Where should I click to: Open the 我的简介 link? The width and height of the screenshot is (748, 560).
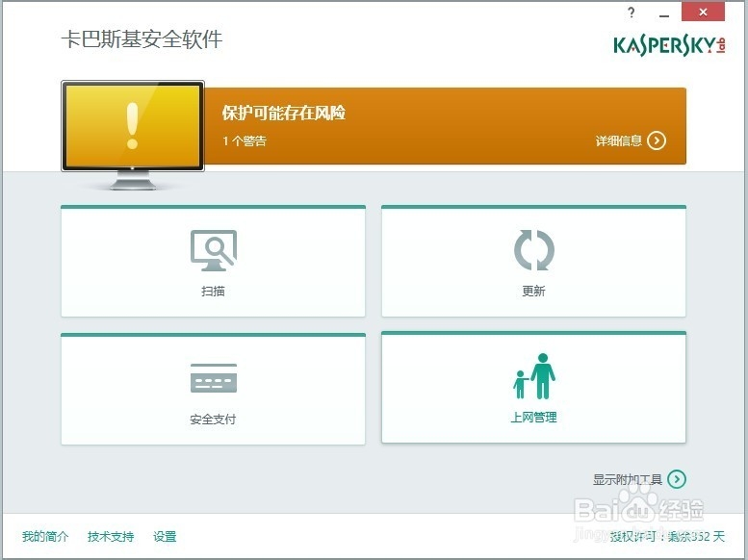point(45,537)
